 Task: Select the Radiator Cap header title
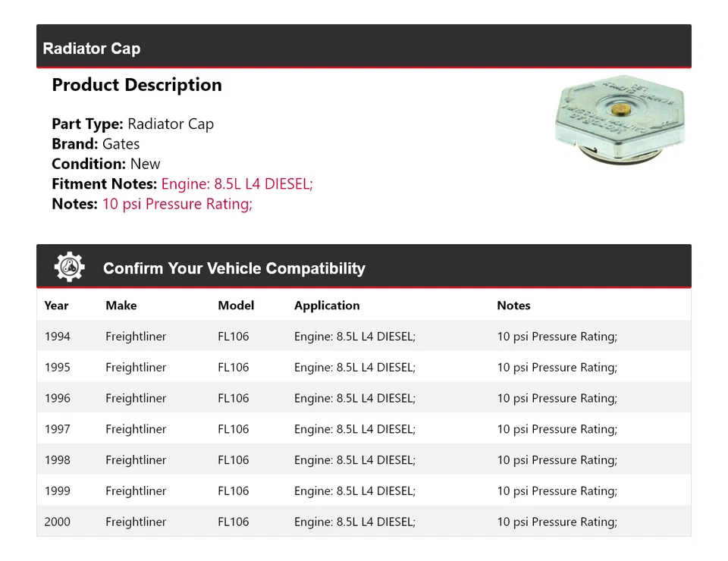point(92,49)
